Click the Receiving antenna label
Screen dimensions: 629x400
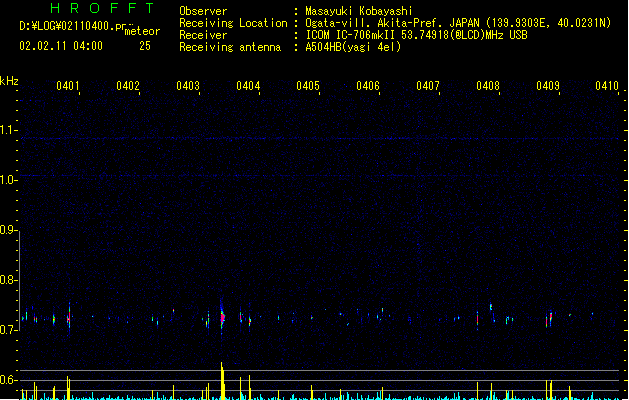pyautogui.click(x=230, y=47)
